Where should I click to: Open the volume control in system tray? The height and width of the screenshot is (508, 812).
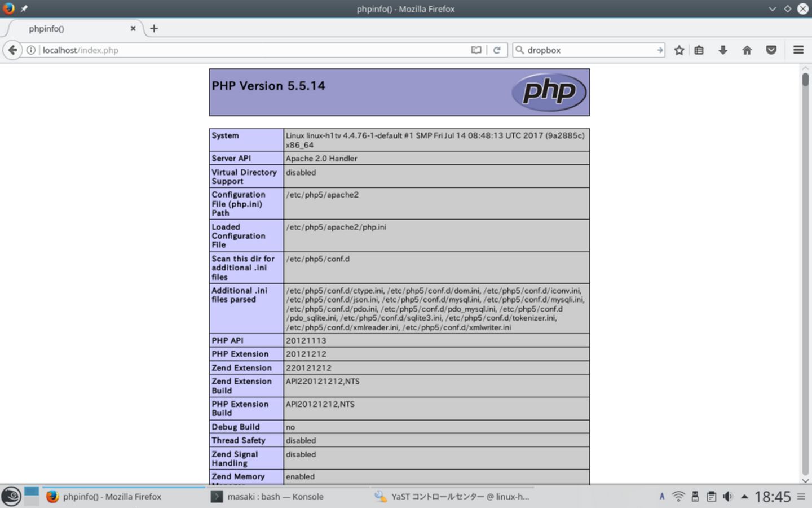click(728, 497)
